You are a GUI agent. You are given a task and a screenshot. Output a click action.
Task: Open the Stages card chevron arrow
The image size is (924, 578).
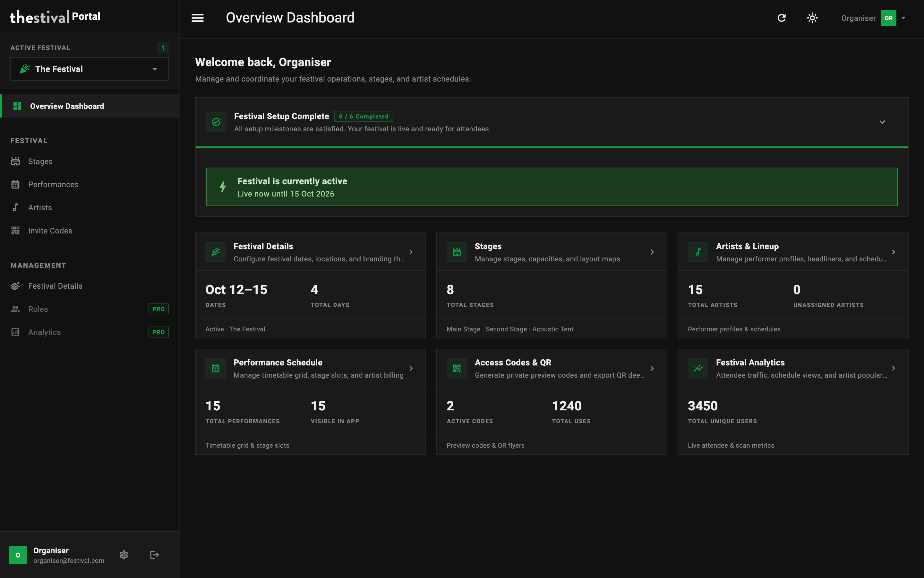click(x=652, y=252)
